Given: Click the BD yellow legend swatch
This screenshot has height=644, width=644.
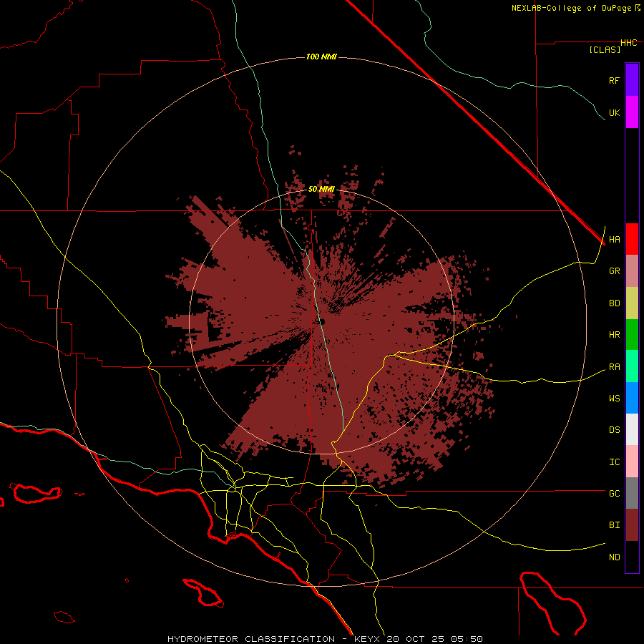Looking at the screenshot, I should 632,303.
